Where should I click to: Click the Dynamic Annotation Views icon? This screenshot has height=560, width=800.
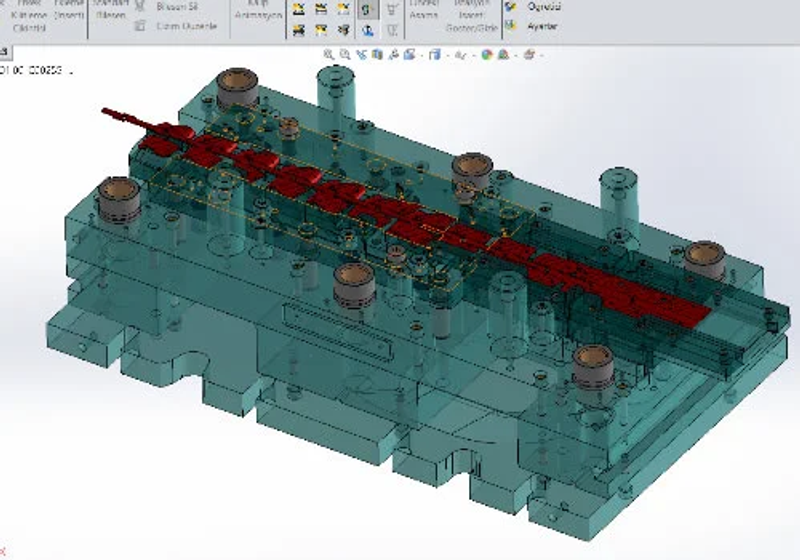pos(393,54)
